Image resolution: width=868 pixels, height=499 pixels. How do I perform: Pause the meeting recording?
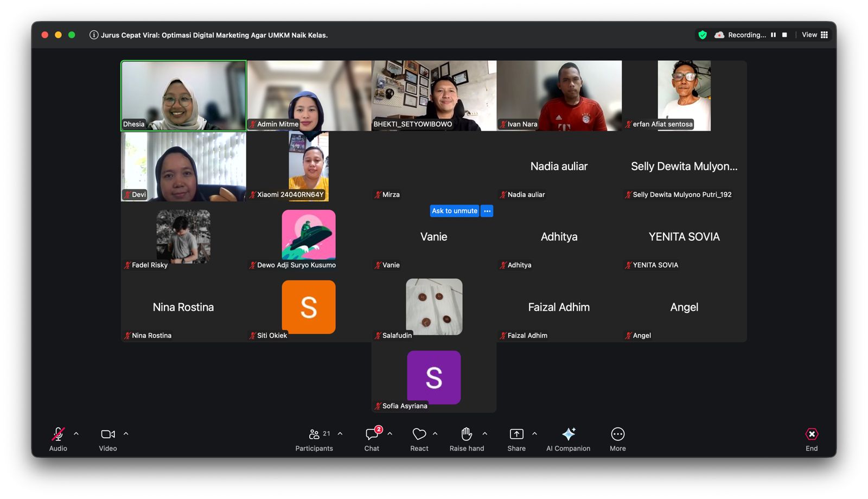[773, 35]
